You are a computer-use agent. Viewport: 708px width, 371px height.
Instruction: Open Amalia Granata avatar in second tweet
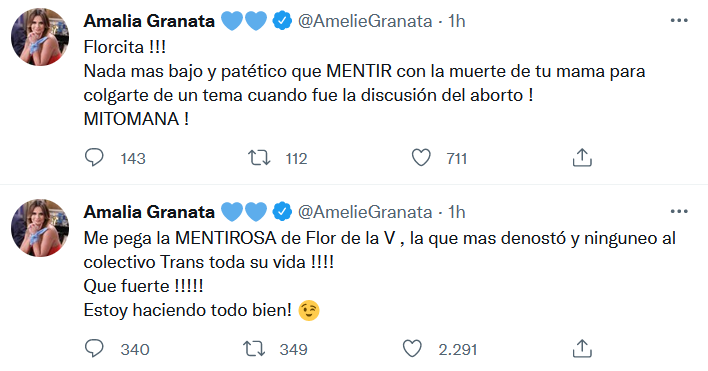pos(40,228)
